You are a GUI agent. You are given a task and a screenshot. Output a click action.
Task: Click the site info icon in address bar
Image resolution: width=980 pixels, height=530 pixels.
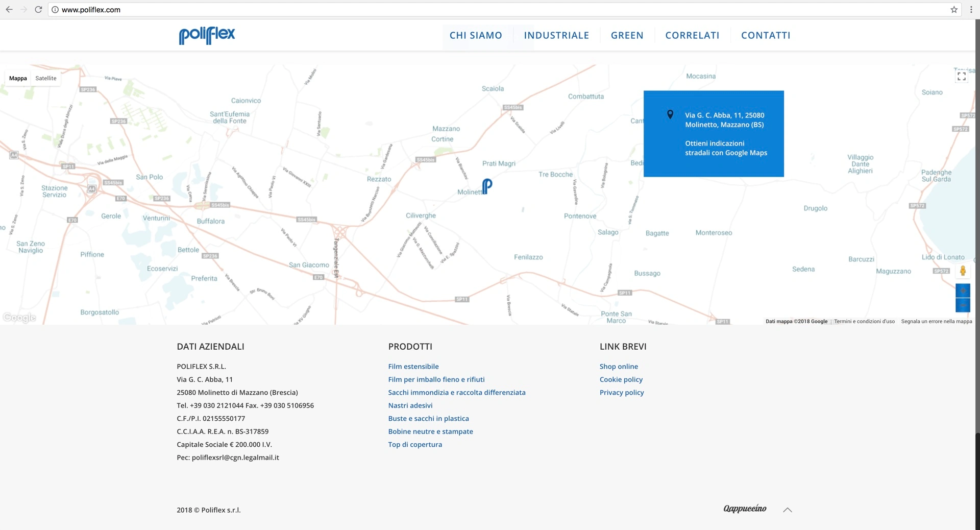point(55,10)
